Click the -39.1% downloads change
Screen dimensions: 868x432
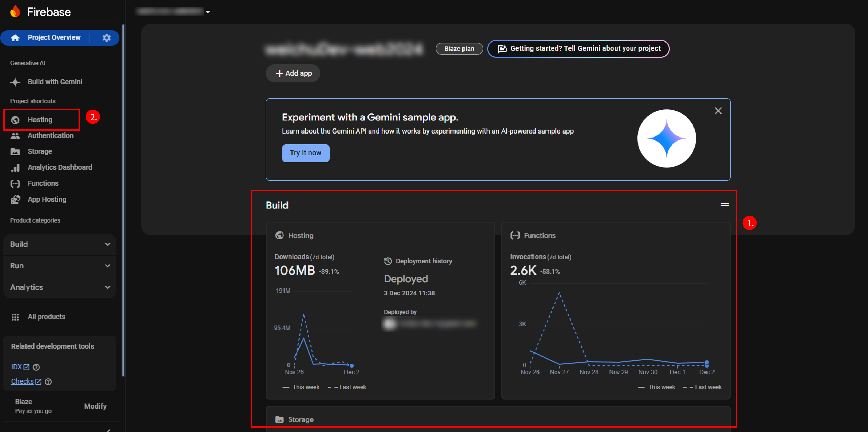(329, 272)
